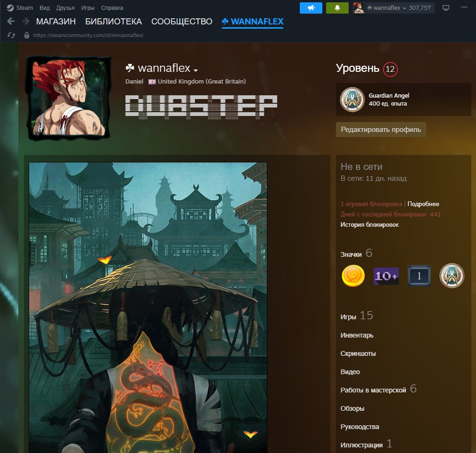Open the WANNAFLEX profile tab
Image resolution: width=476 pixels, height=453 pixels.
(x=253, y=22)
